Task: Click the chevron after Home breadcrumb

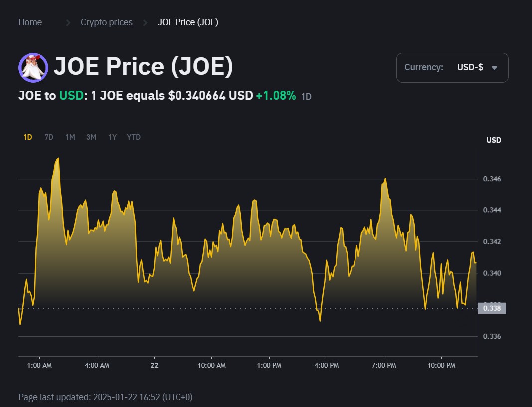Action: [68, 23]
